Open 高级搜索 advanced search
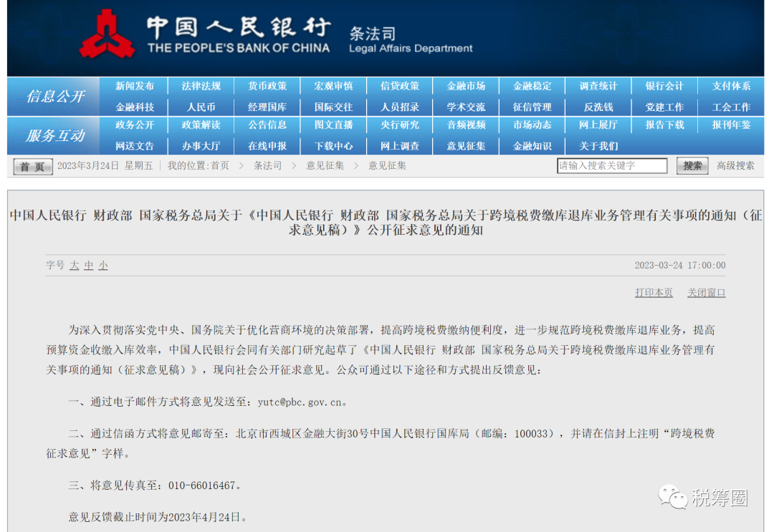The image size is (774, 532). click(x=735, y=165)
